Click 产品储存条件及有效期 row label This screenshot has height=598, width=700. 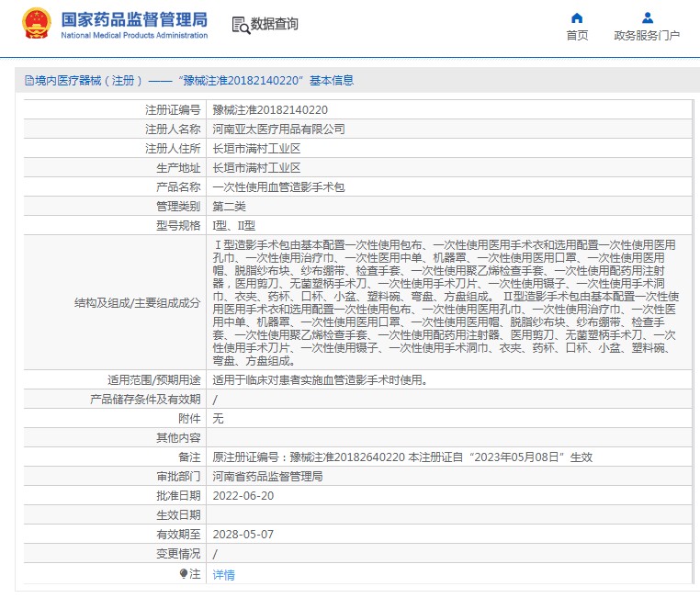(x=145, y=399)
